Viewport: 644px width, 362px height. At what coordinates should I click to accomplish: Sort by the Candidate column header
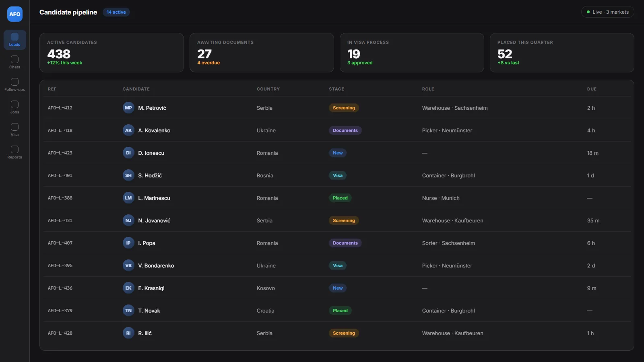click(136, 89)
